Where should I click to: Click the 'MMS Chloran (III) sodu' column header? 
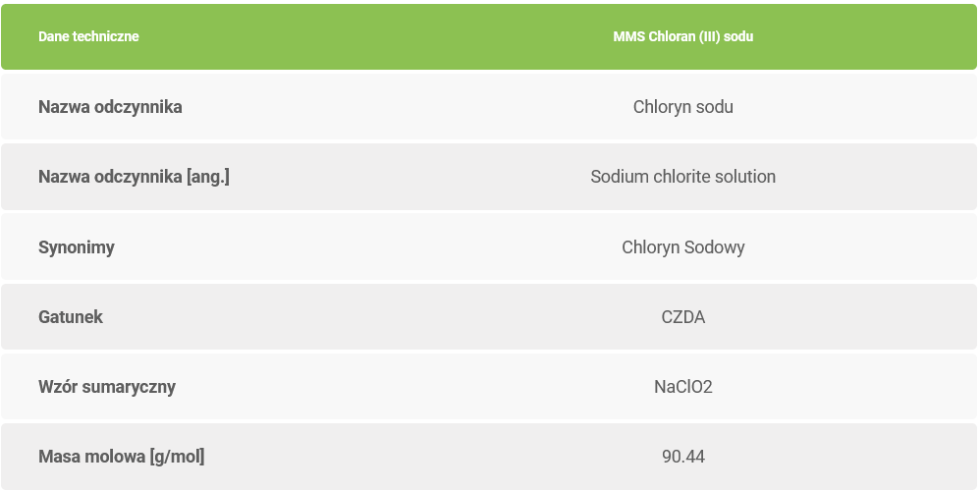(x=682, y=36)
